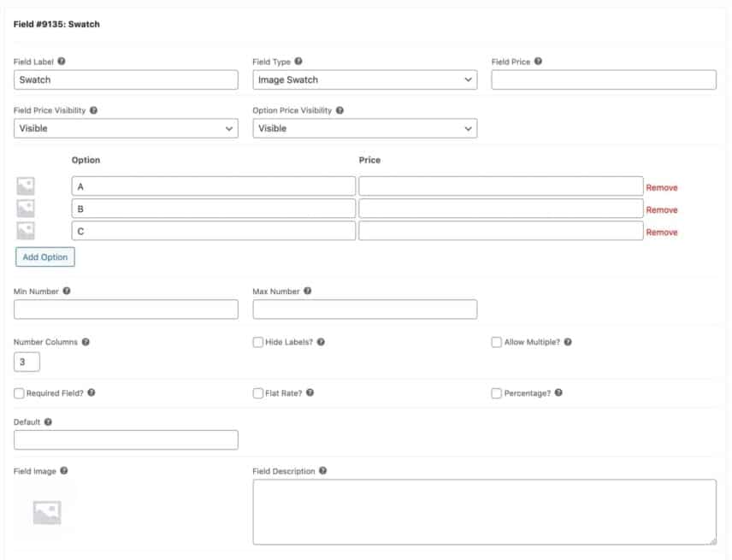Open the Option Price Visibility dropdown
This screenshot has width=732, height=560.
coord(364,127)
